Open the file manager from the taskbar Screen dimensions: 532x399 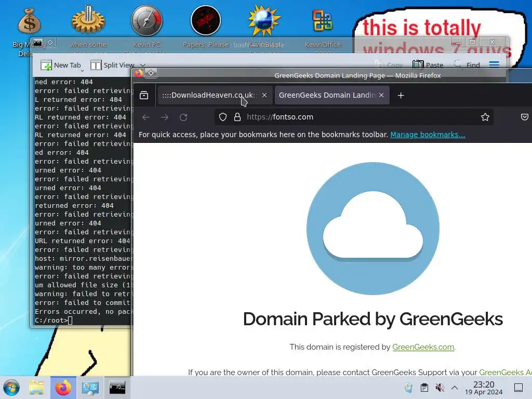36,388
